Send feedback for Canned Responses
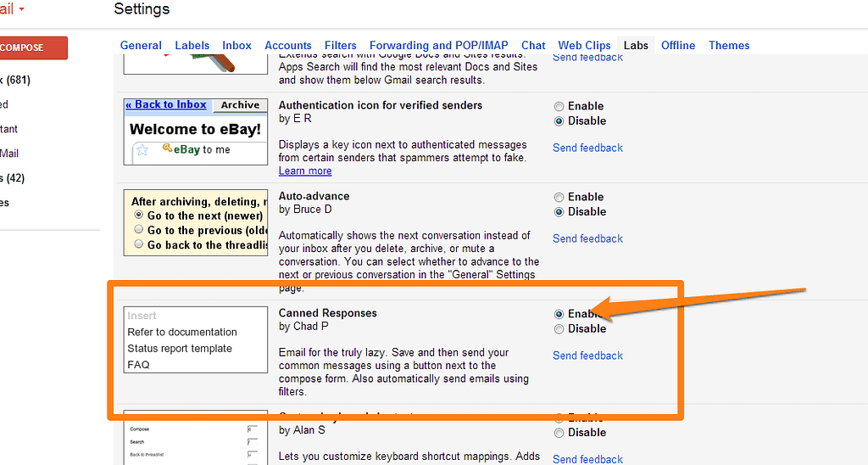Viewport: 868px width, 465px height. point(587,356)
